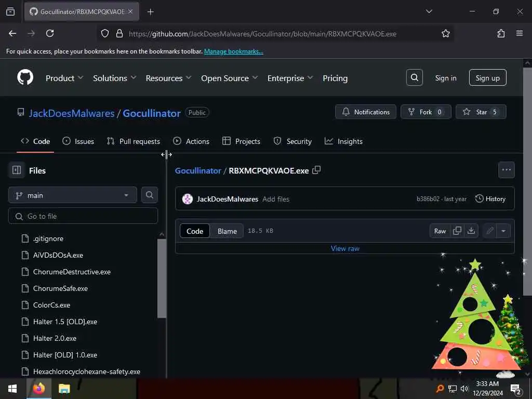Open file History link
This screenshot has height=399, width=532.
tap(490, 199)
